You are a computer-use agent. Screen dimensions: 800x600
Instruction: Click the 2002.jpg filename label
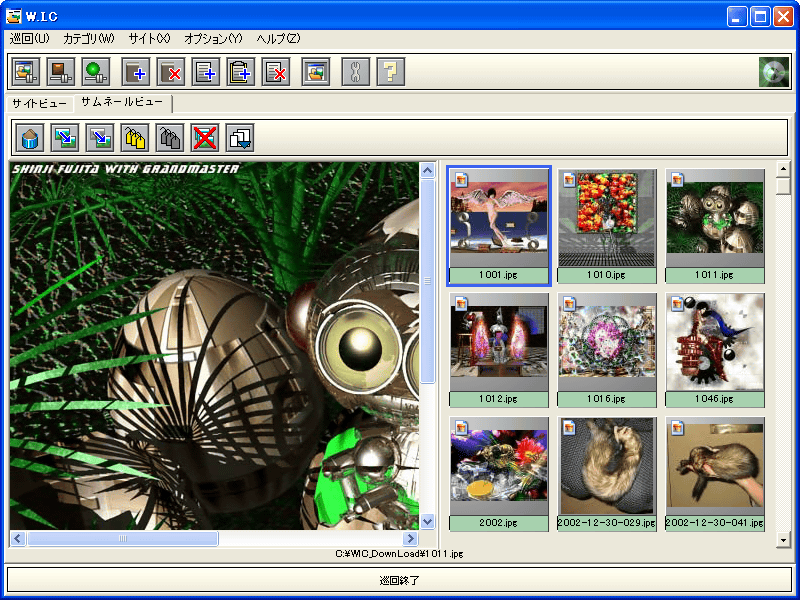498,523
